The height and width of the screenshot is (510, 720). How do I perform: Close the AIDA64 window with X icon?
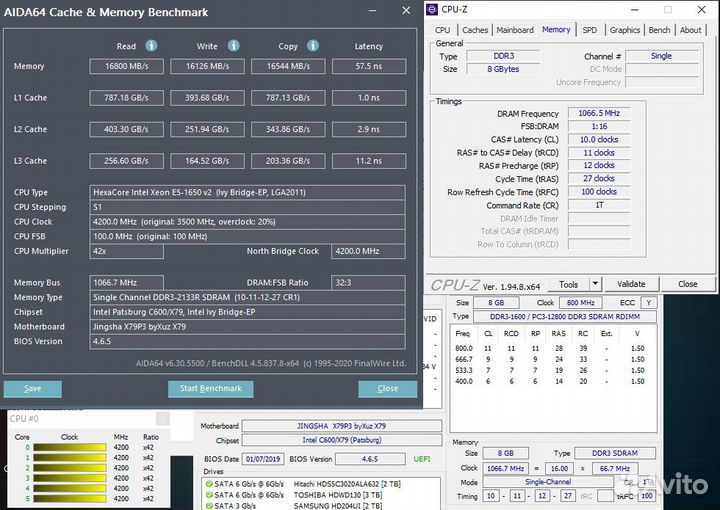click(x=406, y=11)
